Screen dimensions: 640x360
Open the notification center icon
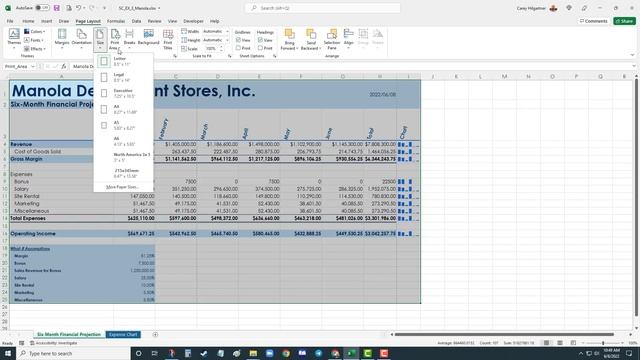tap(629, 353)
